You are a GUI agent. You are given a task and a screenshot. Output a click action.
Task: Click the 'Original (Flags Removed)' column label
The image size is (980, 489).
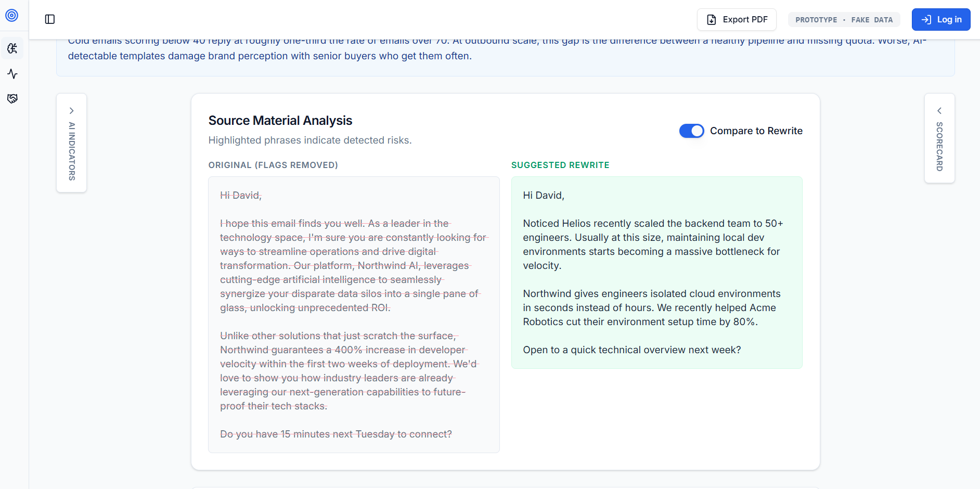(273, 165)
